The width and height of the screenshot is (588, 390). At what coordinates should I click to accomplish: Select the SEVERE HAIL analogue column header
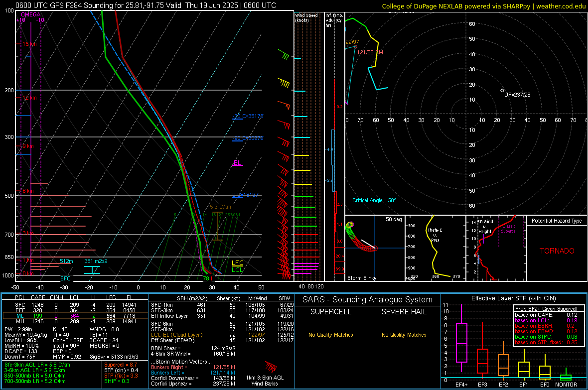coord(404,312)
